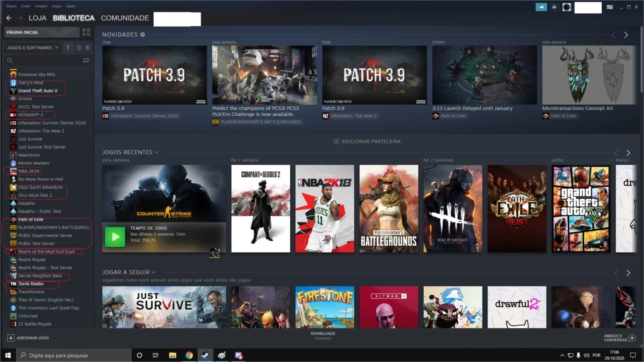This screenshot has width=644, height=362.
Task: Click Adicionar Prateleira
Action: (x=367, y=141)
